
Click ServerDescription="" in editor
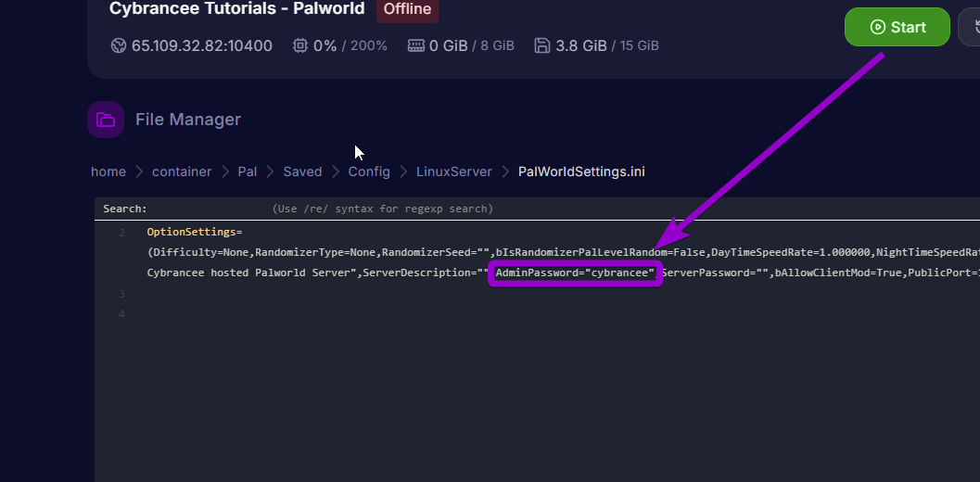[425, 273]
